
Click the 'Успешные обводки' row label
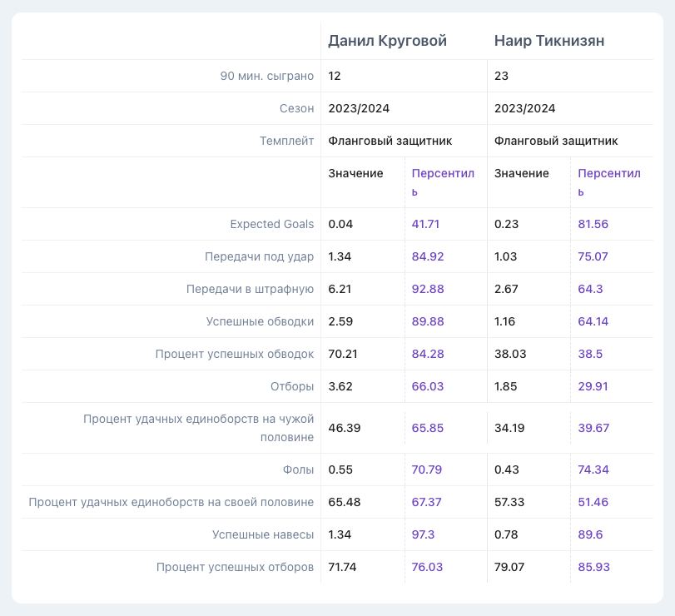point(260,321)
